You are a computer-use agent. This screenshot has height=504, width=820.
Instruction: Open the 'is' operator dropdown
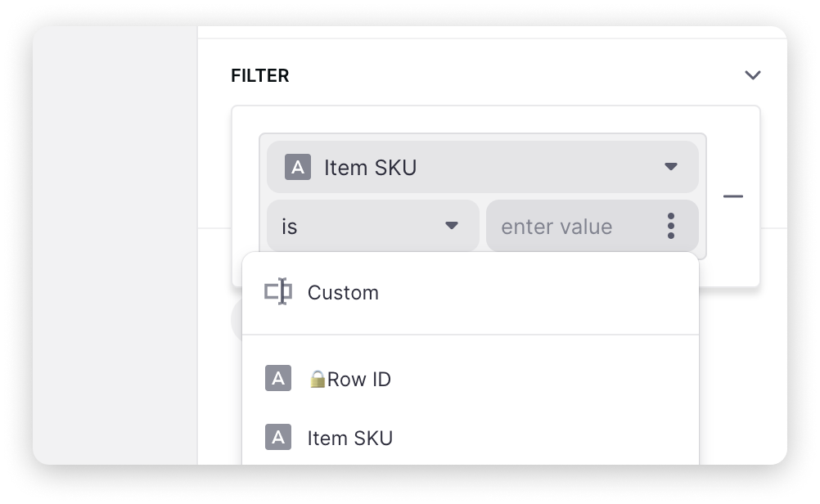372,226
